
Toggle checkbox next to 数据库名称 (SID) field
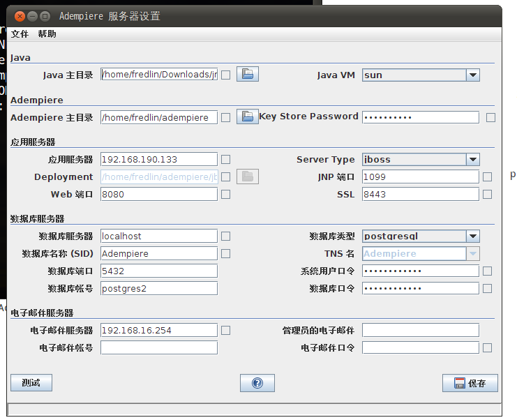coord(226,254)
